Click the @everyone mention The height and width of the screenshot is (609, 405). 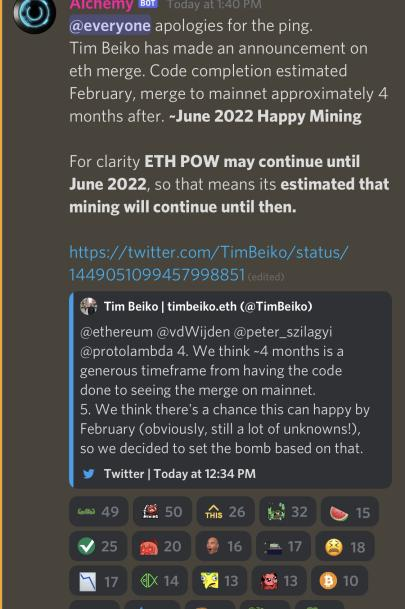[110, 26]
